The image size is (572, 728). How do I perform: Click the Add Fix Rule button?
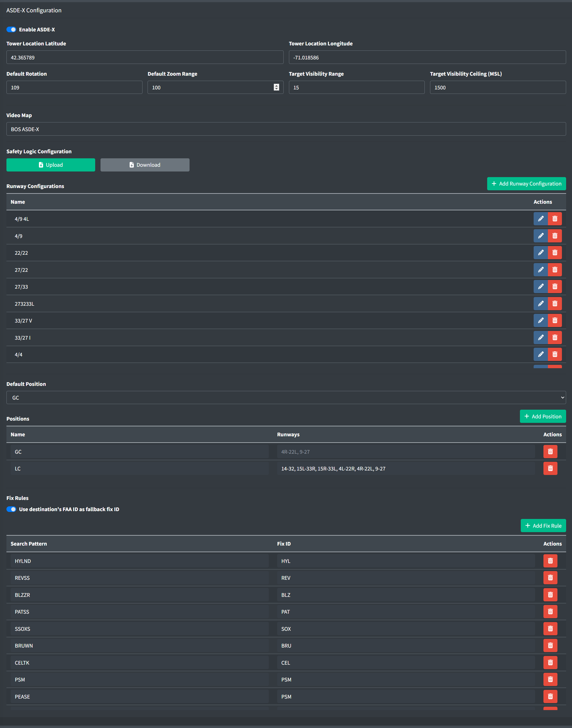pyautogui.click(x=543, y=526)
